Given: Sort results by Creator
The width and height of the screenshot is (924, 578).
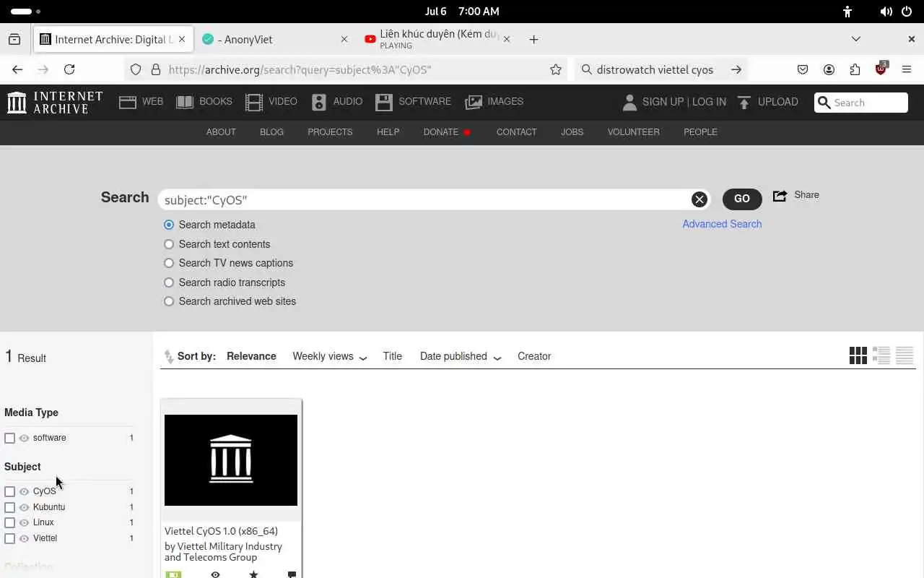Looking at the screenshot, I should [x=534, y=356].
